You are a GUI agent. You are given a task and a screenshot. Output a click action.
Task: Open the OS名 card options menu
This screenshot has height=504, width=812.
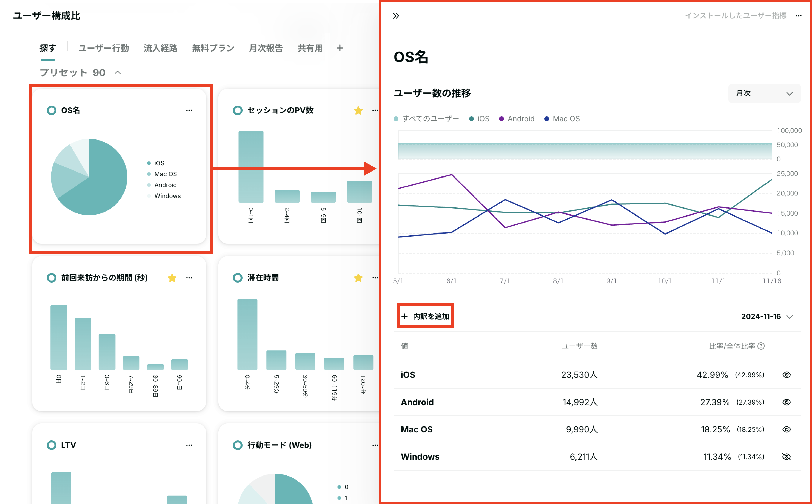189,110
